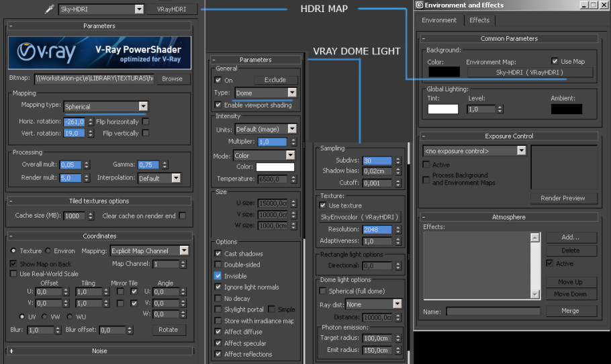Toggle Affect specular checkbox

pos(218,343)
